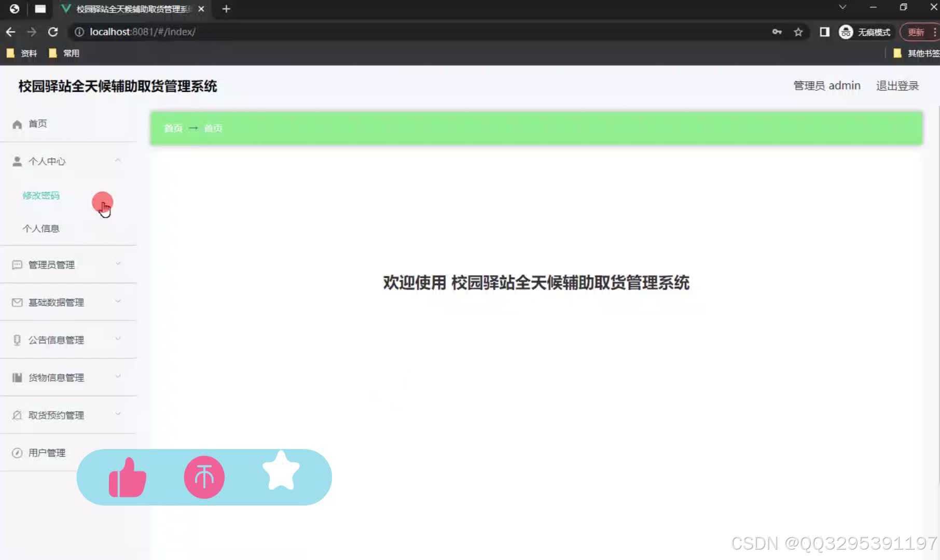Click the white star favorite icon

pos(281,470)
